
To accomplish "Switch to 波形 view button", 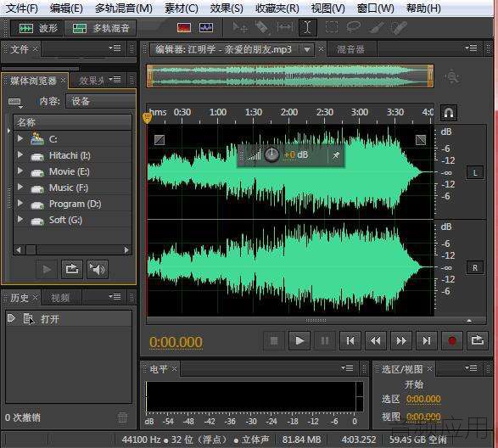I will (38, 28).
